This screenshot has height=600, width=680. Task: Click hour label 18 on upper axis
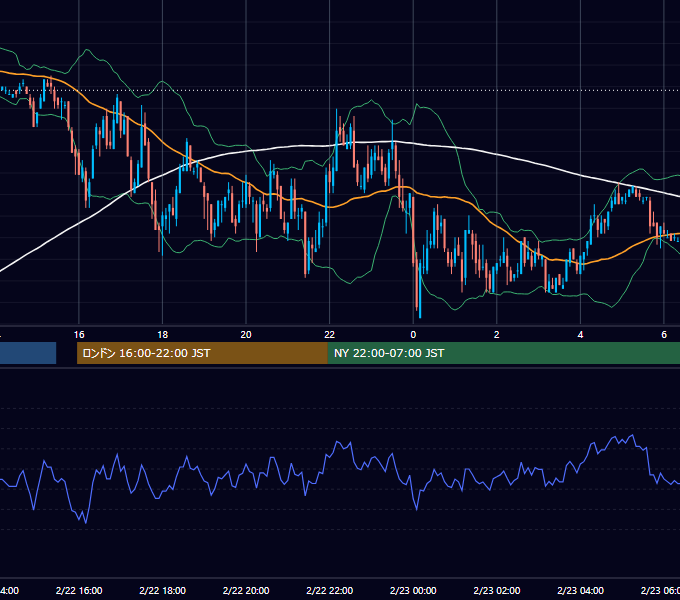tap(163, 335)
